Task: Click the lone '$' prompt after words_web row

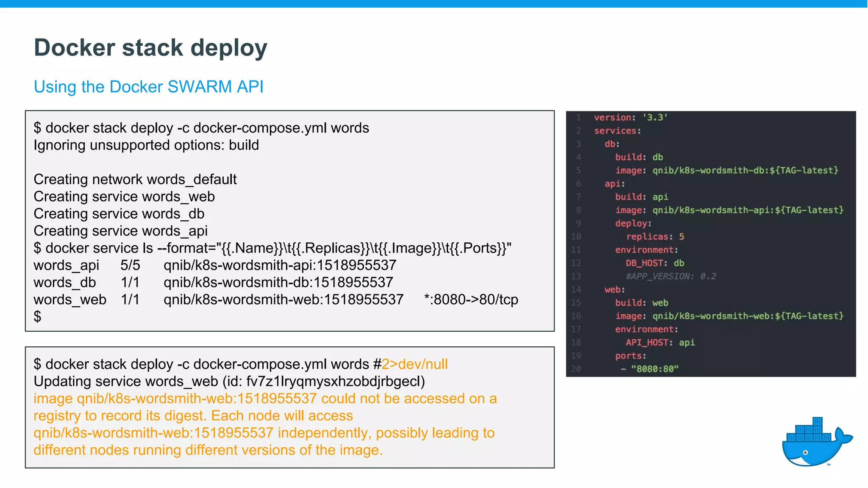Action: [38, 317]
